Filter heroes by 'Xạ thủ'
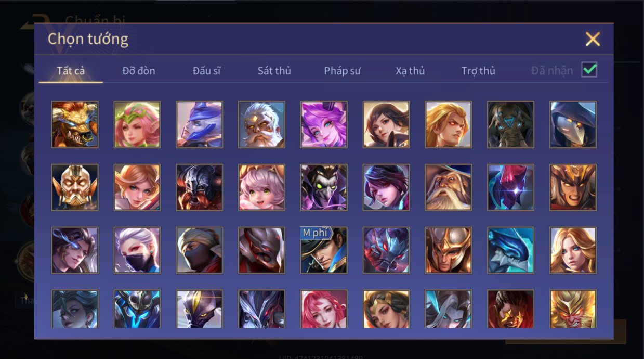The image size is (644, 359). (x=410, y=71)
